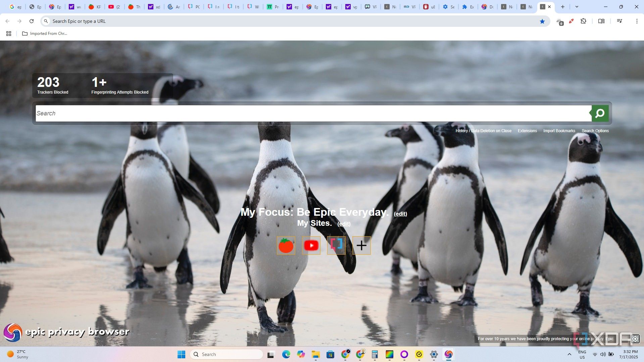Viewport: 644px width, 362px height.
Task: Expand the tab search chevron
Action: (577, 7)
